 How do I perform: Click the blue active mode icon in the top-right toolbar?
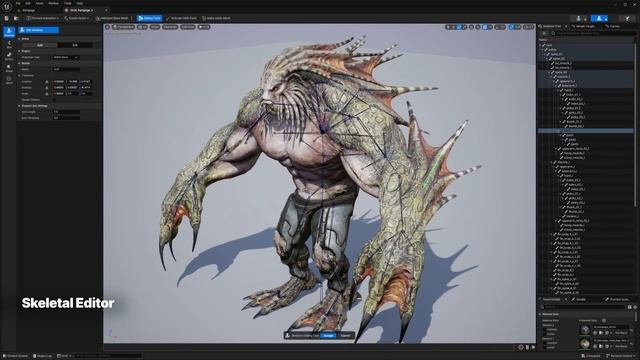tap(599, 18)
